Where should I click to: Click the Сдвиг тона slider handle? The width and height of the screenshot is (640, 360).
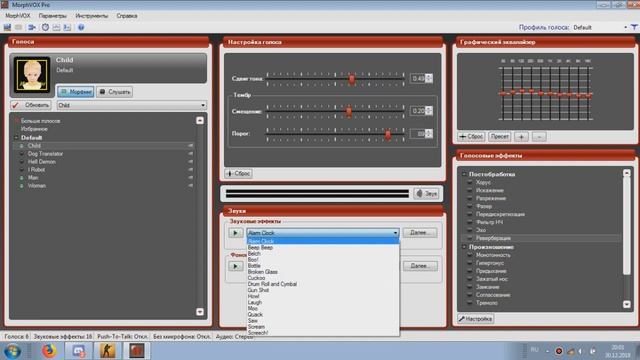point(352,79)
